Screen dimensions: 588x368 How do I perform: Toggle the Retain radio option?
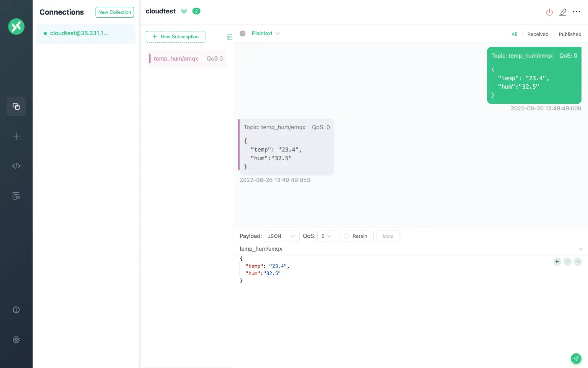click(356, 236)
